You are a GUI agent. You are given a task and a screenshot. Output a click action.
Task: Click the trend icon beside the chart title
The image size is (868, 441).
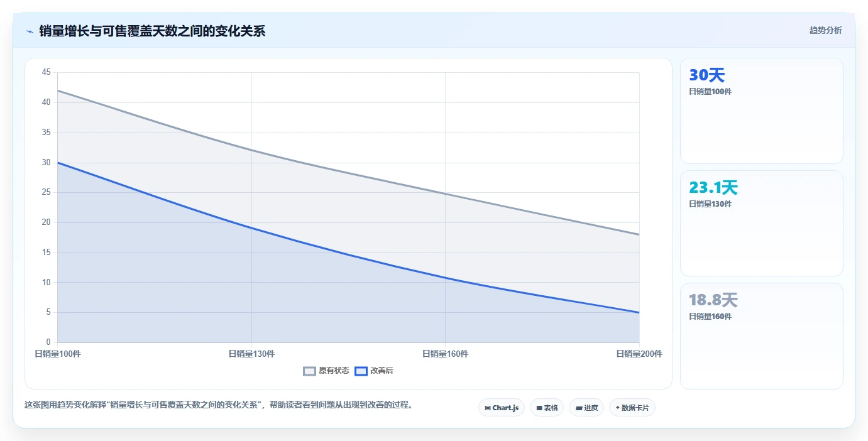tap(30, 31)
